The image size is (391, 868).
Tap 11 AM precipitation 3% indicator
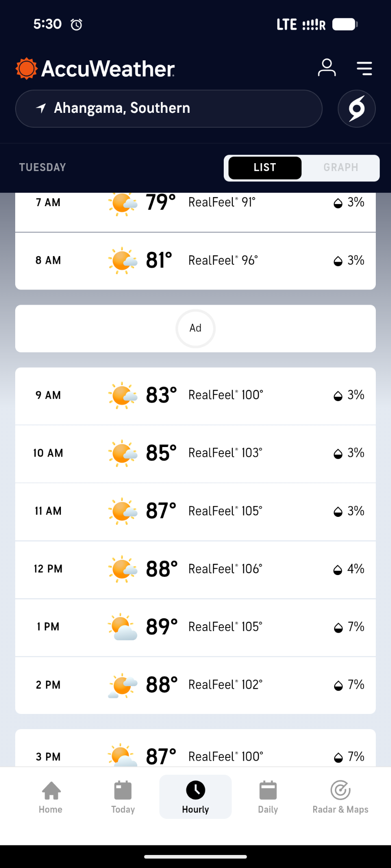tap(349, 511)
